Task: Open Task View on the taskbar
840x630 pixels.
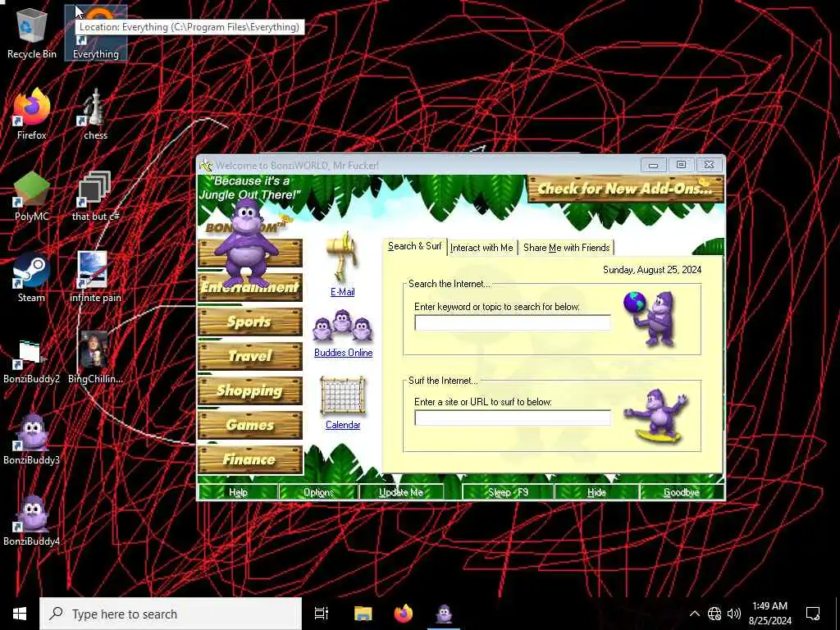Action: (x=322, y=614)
